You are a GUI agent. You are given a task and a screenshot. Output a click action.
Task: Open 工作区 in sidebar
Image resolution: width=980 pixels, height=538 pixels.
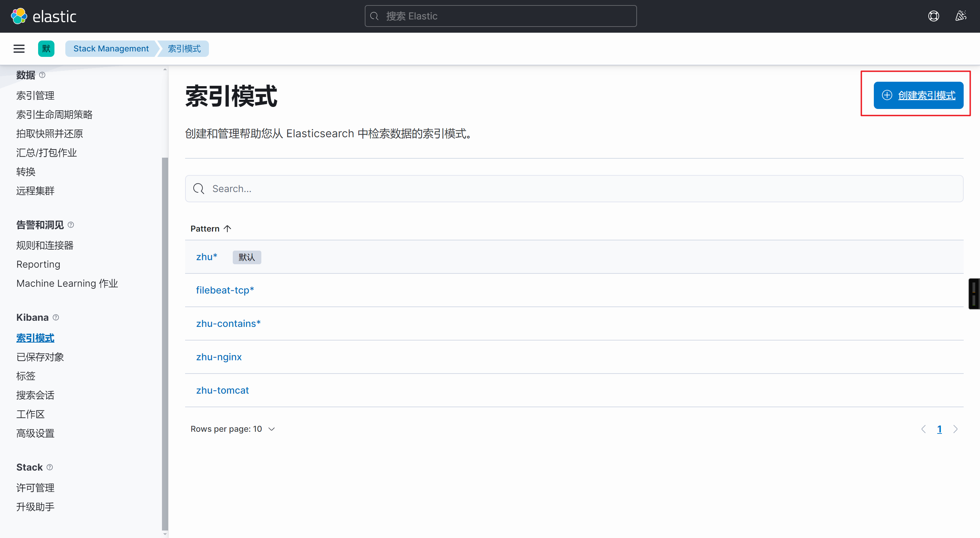coord(30,414)
